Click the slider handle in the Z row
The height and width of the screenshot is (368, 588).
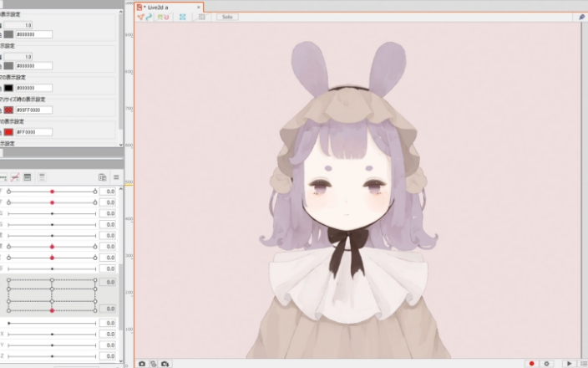52,356
